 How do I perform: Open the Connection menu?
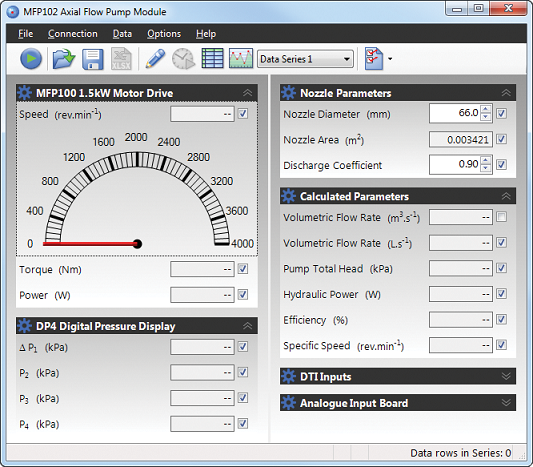pyautogui.click(x=73, y=34)
